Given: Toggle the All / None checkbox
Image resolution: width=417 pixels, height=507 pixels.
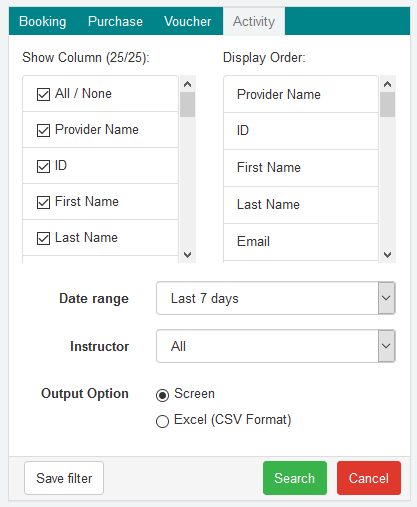Looking at the screenshot, I should point(43,94).
